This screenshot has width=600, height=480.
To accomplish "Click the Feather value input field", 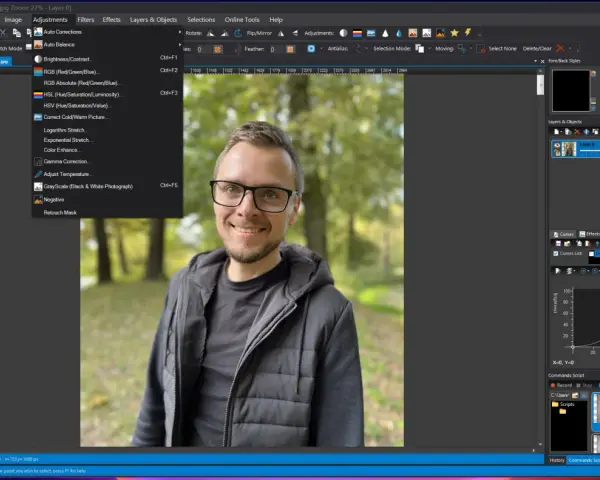I will [x=276, y=49].
